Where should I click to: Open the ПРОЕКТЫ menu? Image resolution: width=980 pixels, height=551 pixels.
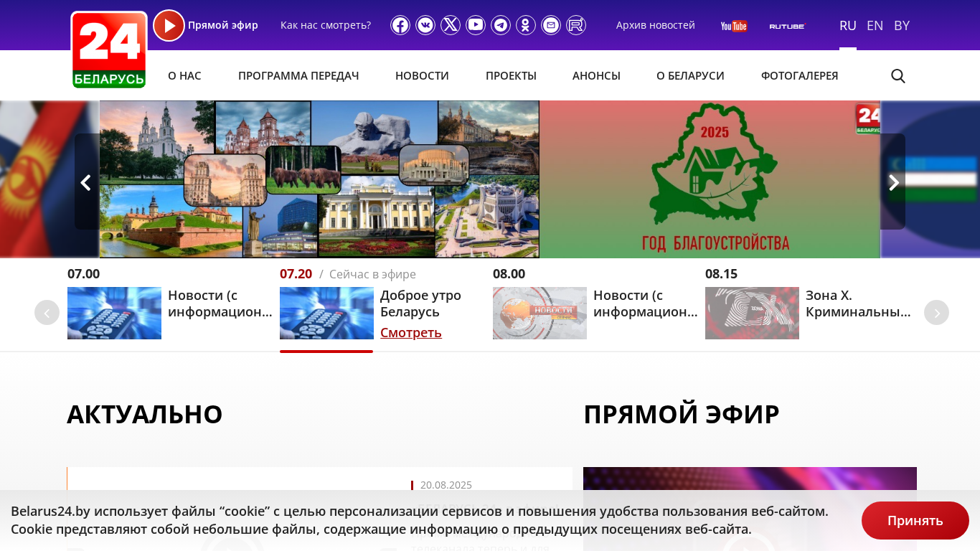tap(511, 76)
